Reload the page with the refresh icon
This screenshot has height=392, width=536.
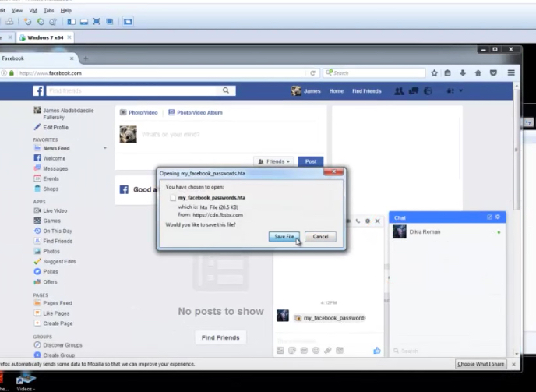312,73
